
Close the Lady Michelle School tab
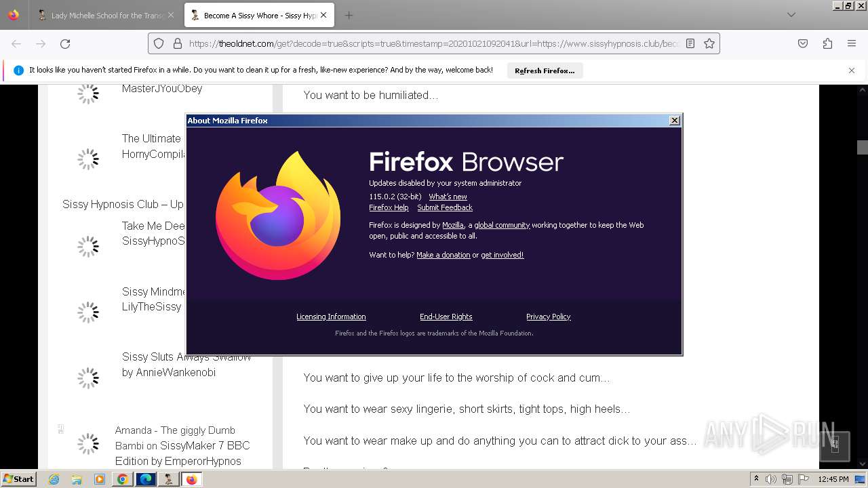(170, 15)
